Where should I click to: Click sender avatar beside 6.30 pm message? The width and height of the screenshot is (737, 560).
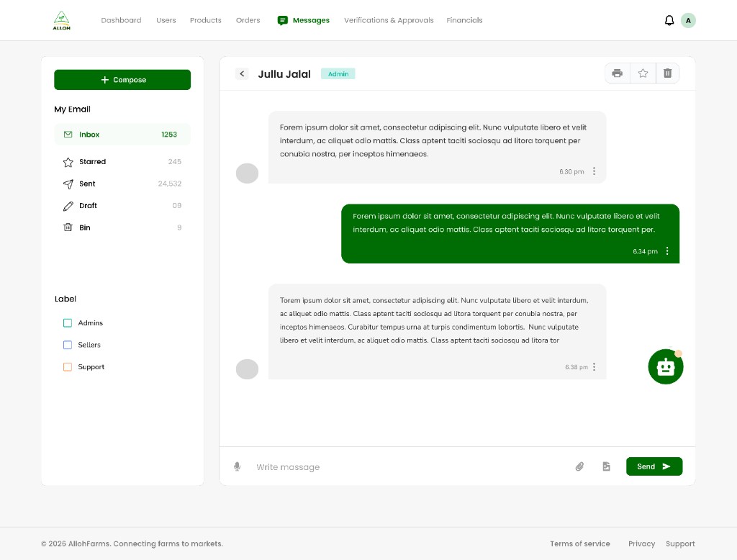pyautogui.click(x=248, y=173)
